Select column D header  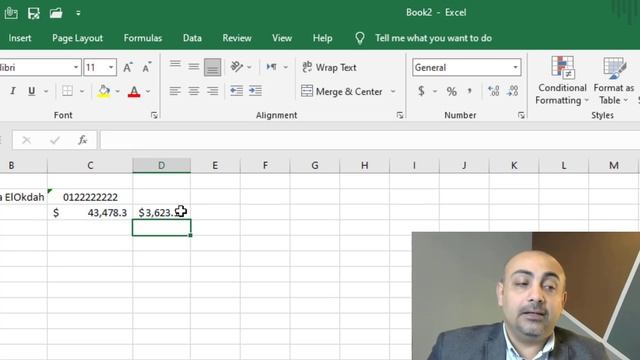(x=161, y=165)
